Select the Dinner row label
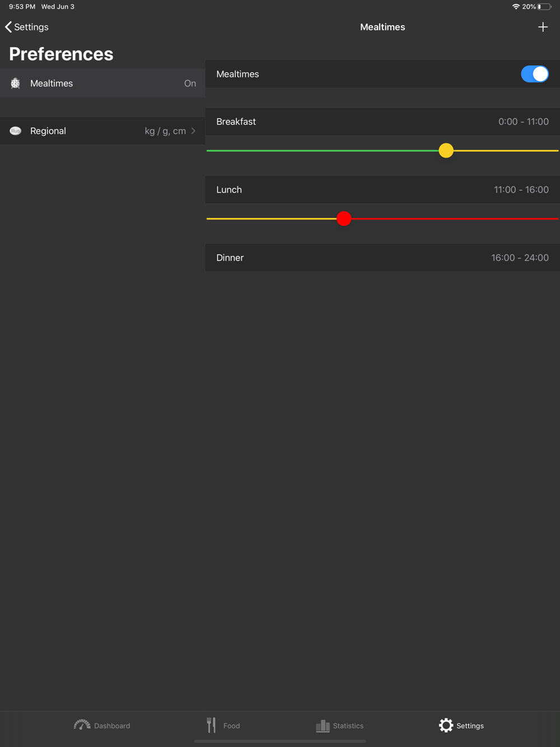This screenshot has height=747, width=560. (230, 258)
